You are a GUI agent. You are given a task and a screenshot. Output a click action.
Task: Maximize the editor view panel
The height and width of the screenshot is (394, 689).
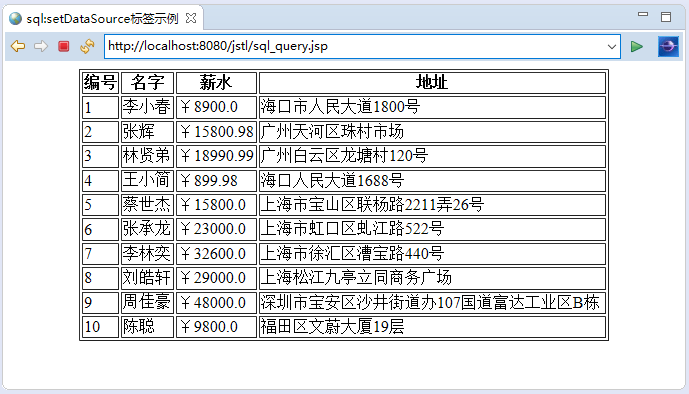tap(666, 17)
